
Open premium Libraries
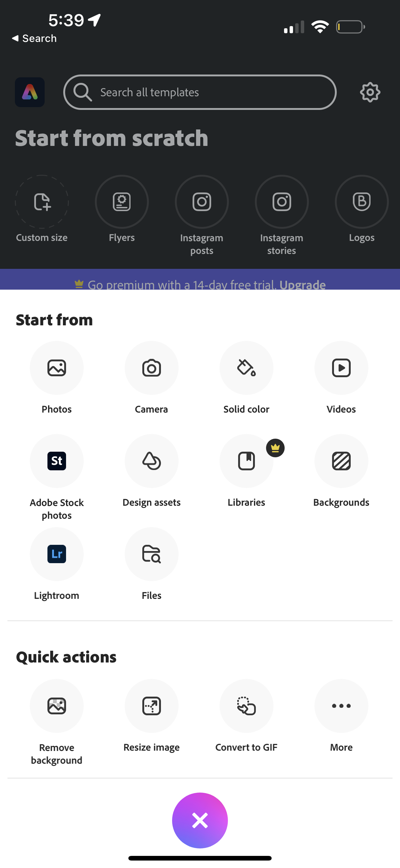(x=247, y=461)
